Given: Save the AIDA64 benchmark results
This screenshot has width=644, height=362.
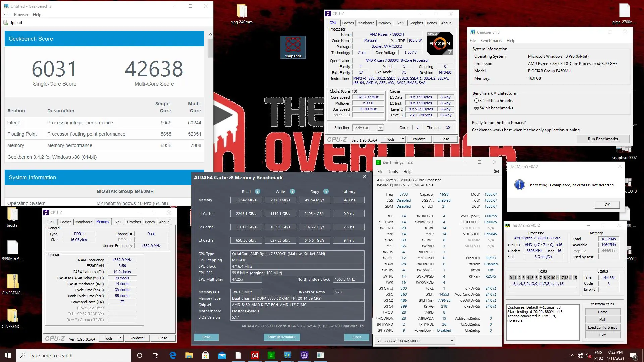Looking at the screenshot, I should pos(206,337).
